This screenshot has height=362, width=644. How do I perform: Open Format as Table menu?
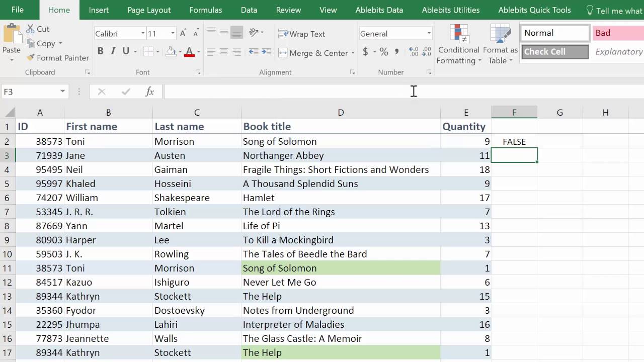(500, 45)
